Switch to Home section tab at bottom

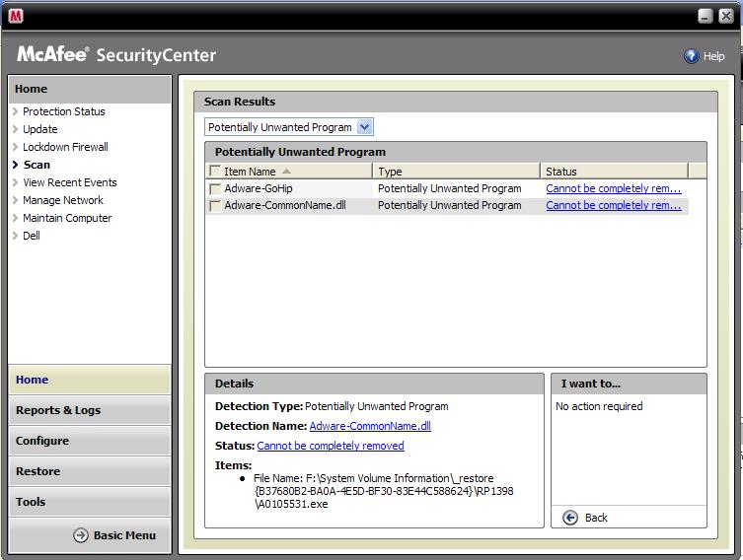(90, 380)
